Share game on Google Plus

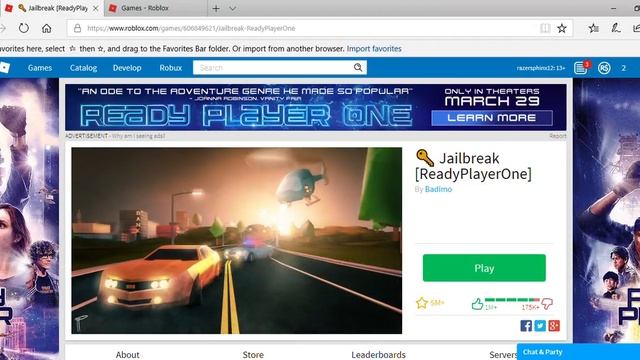[x=554, y=326]
